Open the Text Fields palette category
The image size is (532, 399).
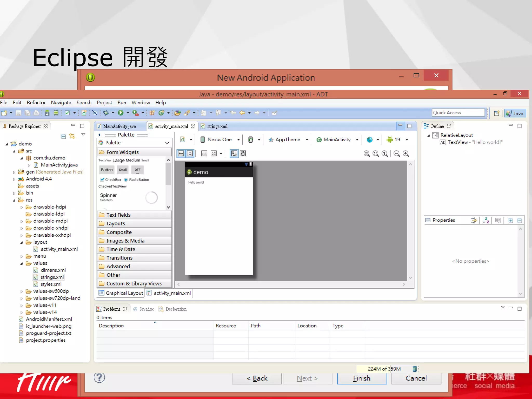pyautogui.click(x=134, y=215)
